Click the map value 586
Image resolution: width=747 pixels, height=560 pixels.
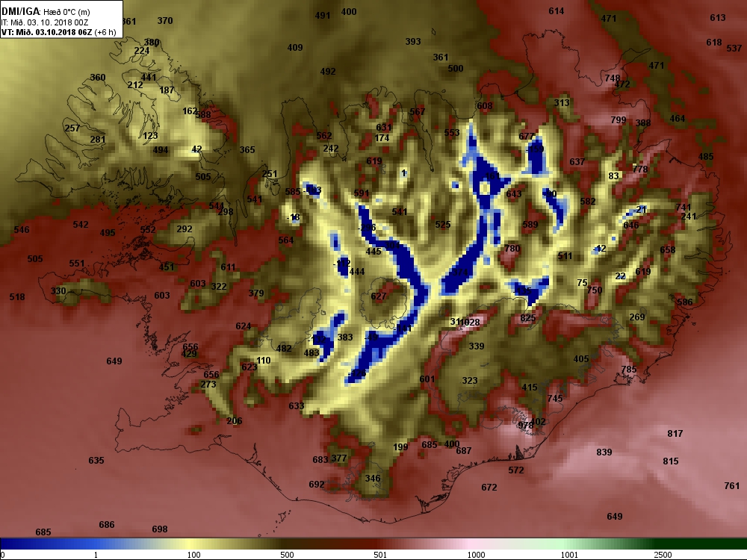[x=685, y=302]
